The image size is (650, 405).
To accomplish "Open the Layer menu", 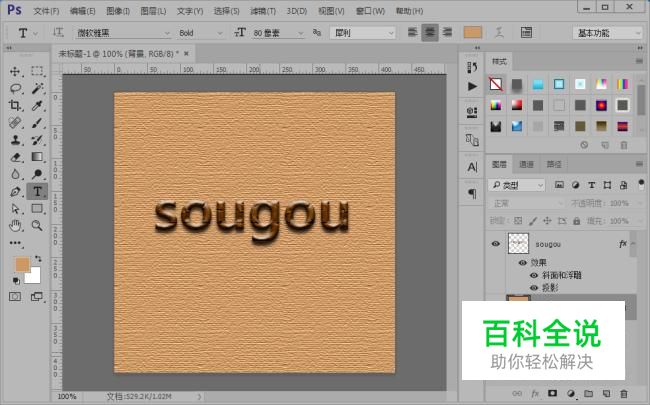I will [x=153, y=11].
